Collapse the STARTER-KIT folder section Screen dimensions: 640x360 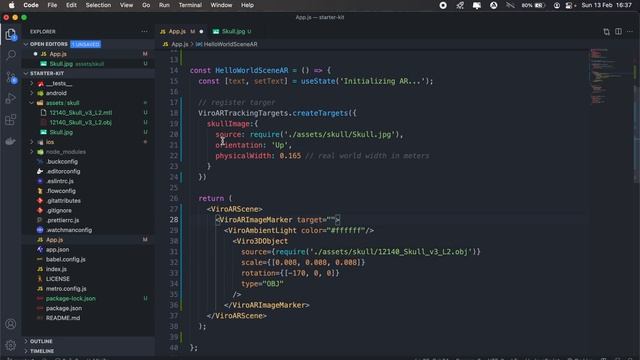pos(47,73)
